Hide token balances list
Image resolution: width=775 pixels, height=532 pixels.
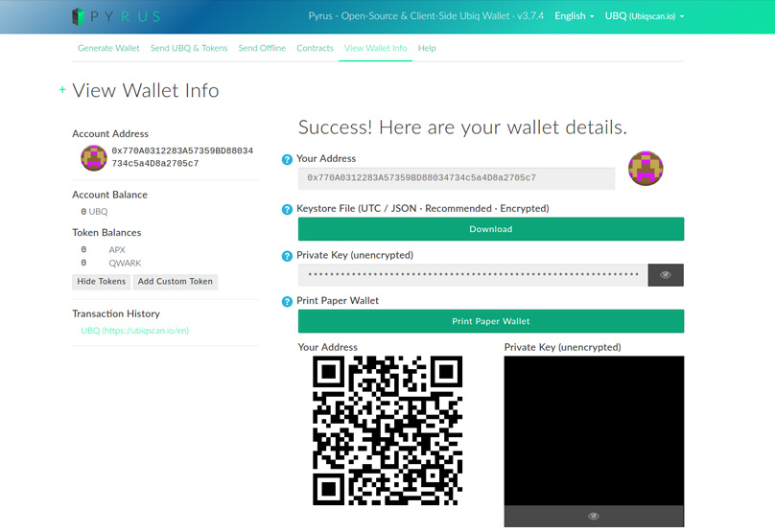point(101,282)
